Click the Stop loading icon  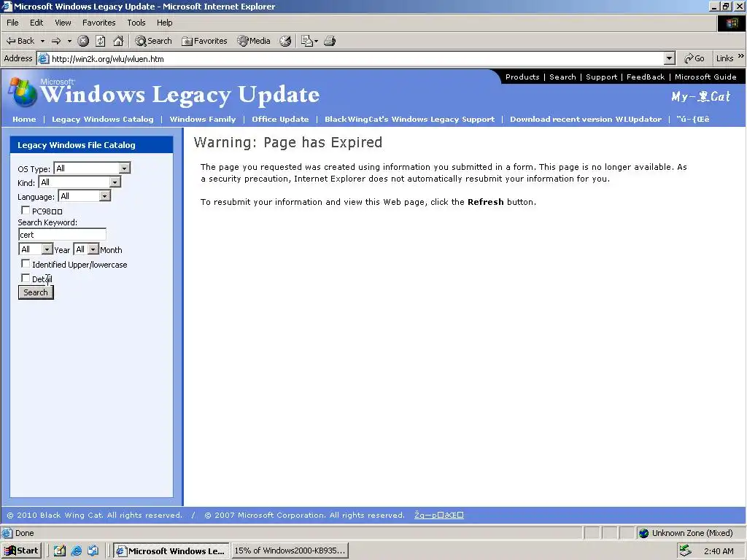pos(83,41)
